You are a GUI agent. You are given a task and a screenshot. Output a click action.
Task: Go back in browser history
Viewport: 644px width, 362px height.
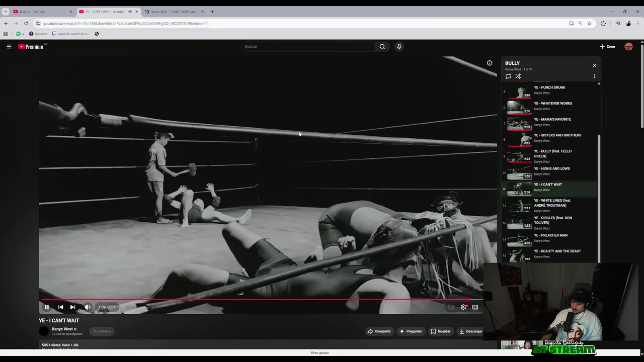pyautogui.click(x=6, y=23)
